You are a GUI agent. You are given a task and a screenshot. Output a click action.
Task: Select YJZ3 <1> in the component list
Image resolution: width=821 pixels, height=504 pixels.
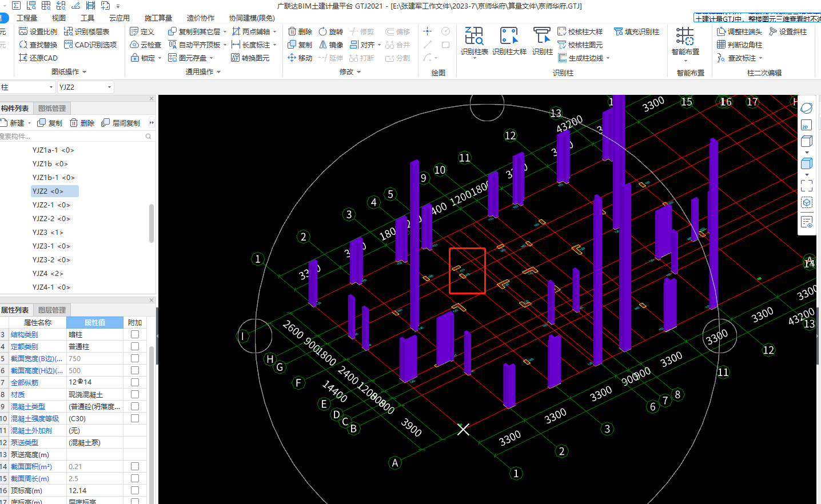pos(48,233)
